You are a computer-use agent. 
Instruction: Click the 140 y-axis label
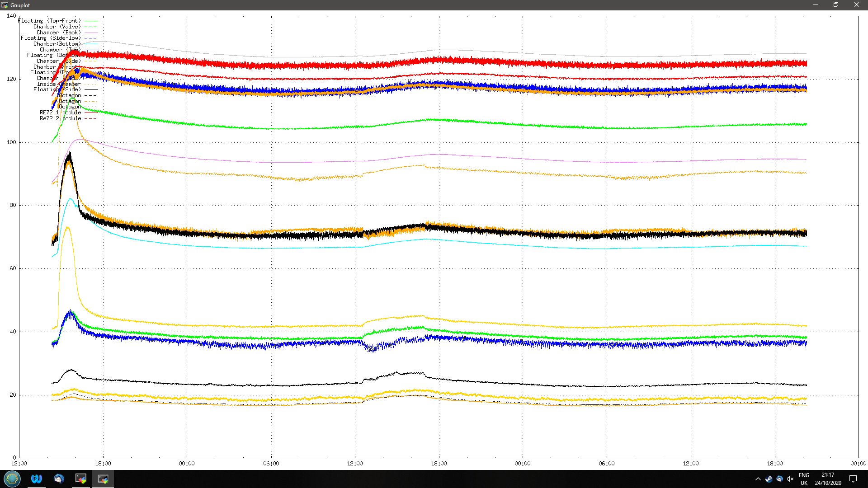pos(11,16)
